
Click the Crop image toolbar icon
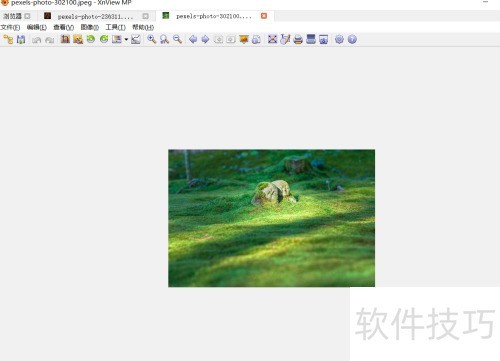(65, 39)
